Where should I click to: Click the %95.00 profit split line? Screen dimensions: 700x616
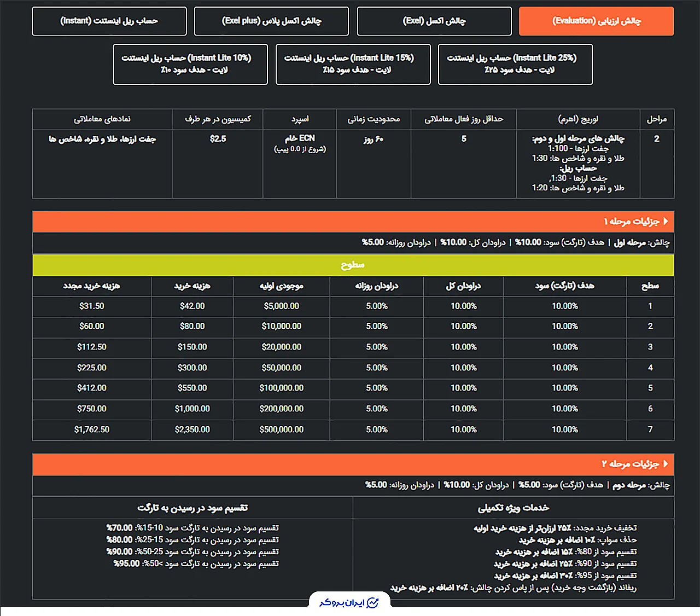(x=196, y=564)
